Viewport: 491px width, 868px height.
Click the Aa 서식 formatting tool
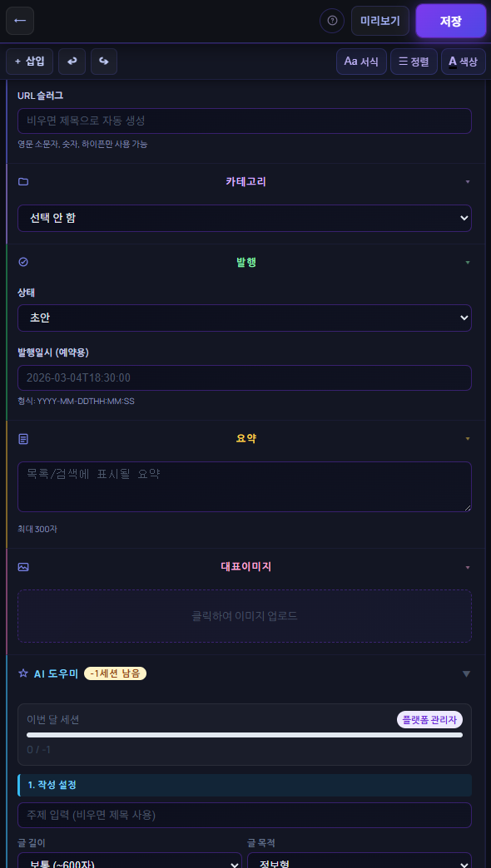click(361, 61)
